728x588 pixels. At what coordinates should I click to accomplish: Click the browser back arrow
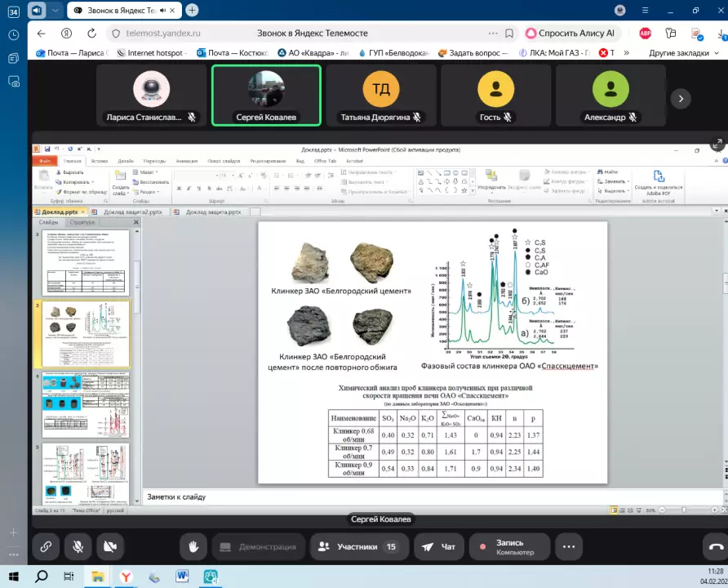pyautogui.click(x=42, y=33)
